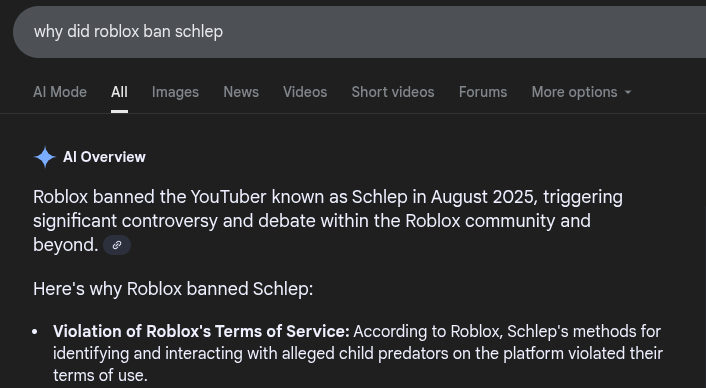Viewport: 706px width, 388px height.
Task: Click the 'More options' menu label
Action: tap(574, 92)
